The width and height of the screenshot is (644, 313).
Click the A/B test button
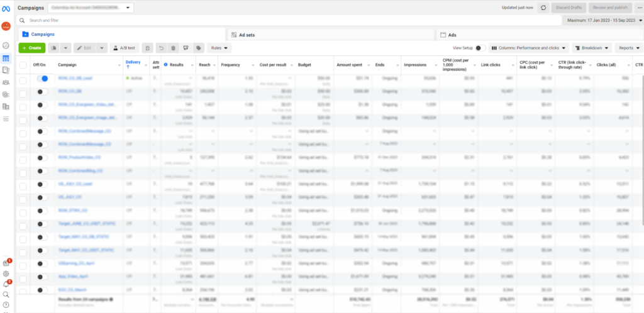click(x=125, y=48)
